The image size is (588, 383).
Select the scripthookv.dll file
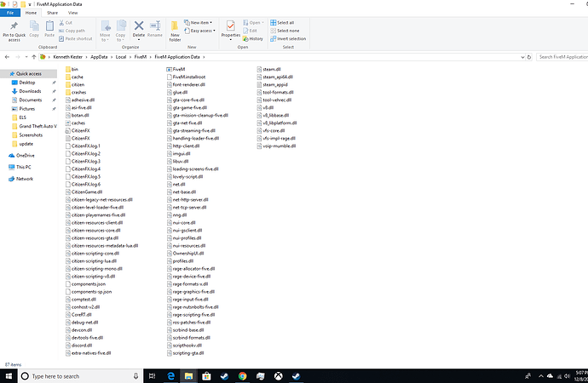point(185,346)
